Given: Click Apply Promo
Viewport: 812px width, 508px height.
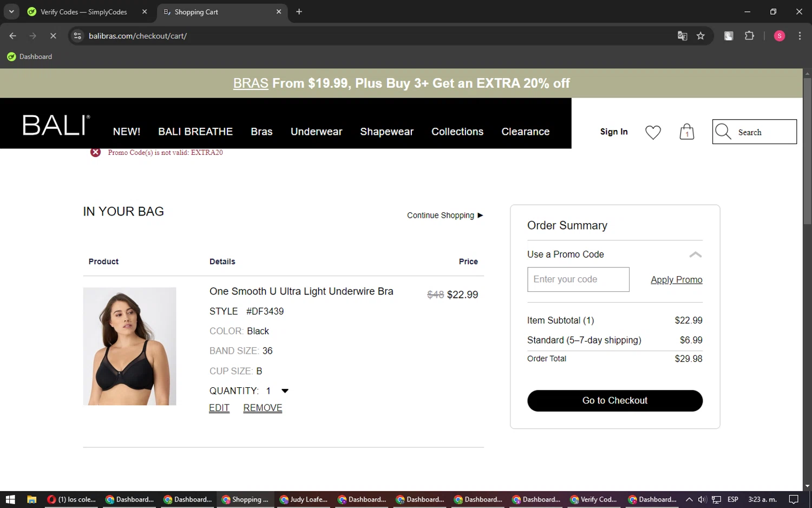Looking at the screenshot, I should click(676, 279).
